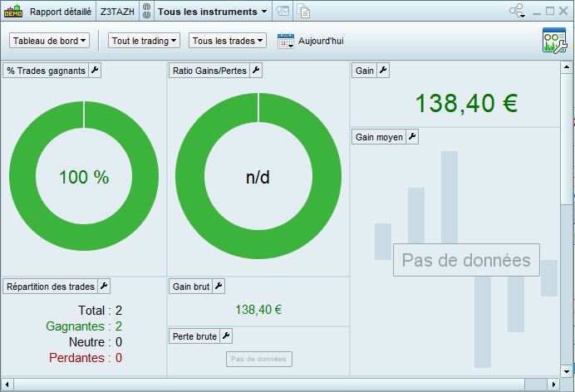
Task: Click wrench next to % Trades gagnants
Action: 95,70
